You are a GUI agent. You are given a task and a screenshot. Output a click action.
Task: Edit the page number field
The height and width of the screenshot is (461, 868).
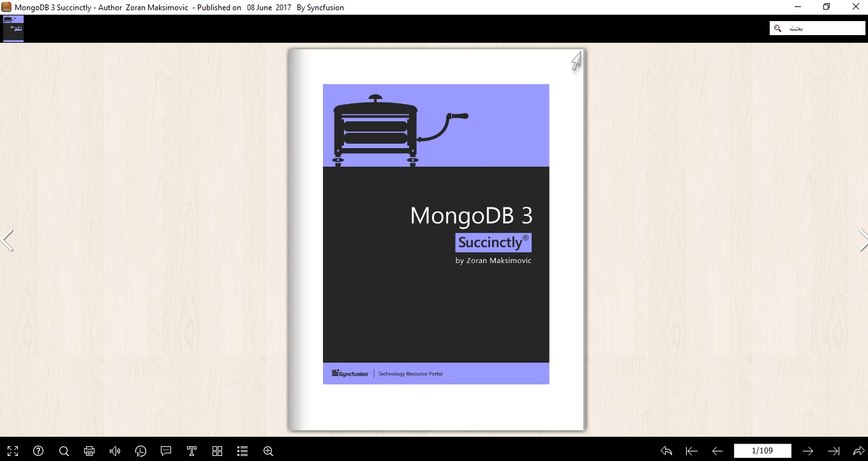click(763, 451)
